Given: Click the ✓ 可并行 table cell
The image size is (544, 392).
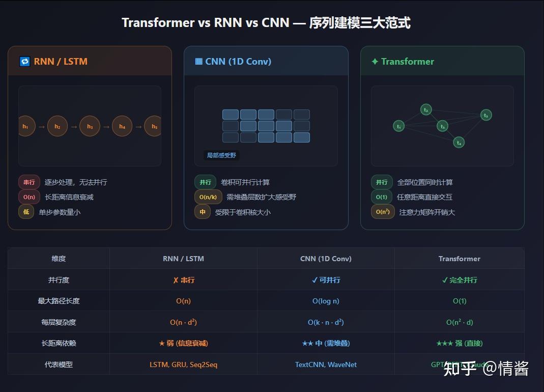Looking at the screenshot, I should [326, 280].
